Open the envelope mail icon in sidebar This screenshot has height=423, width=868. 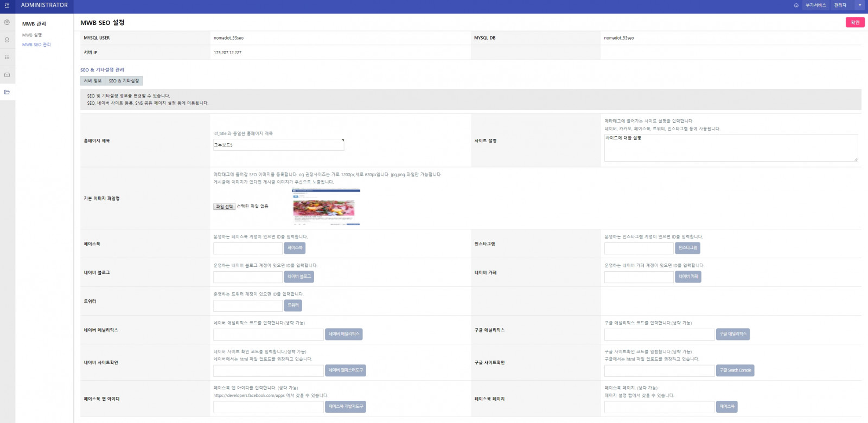click(7, 75)
